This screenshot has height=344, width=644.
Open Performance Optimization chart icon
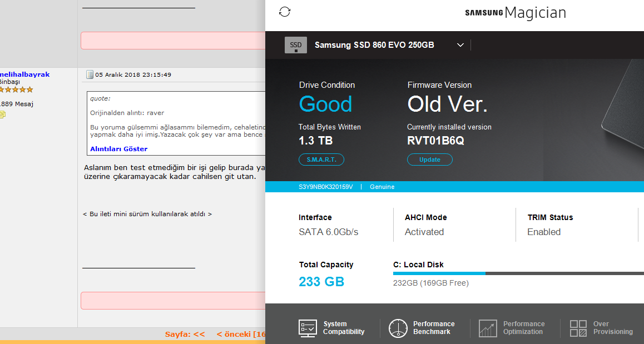488,328
